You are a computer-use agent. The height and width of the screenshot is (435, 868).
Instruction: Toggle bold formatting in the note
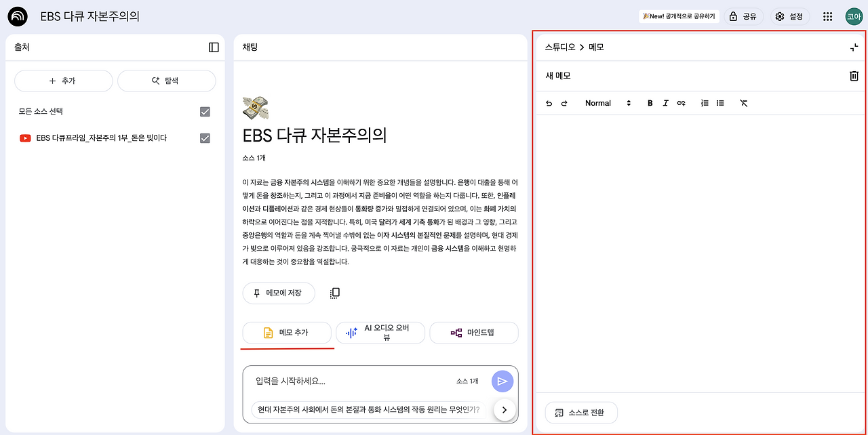[650, 103]
